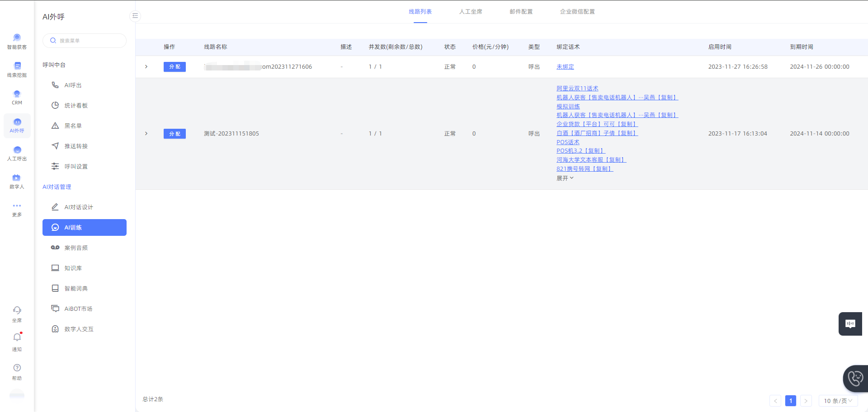The width and height of the screenshot is (868, 412).
Task: Open the 数字人 sidebar icon
Action: click(x=17, y=182)
